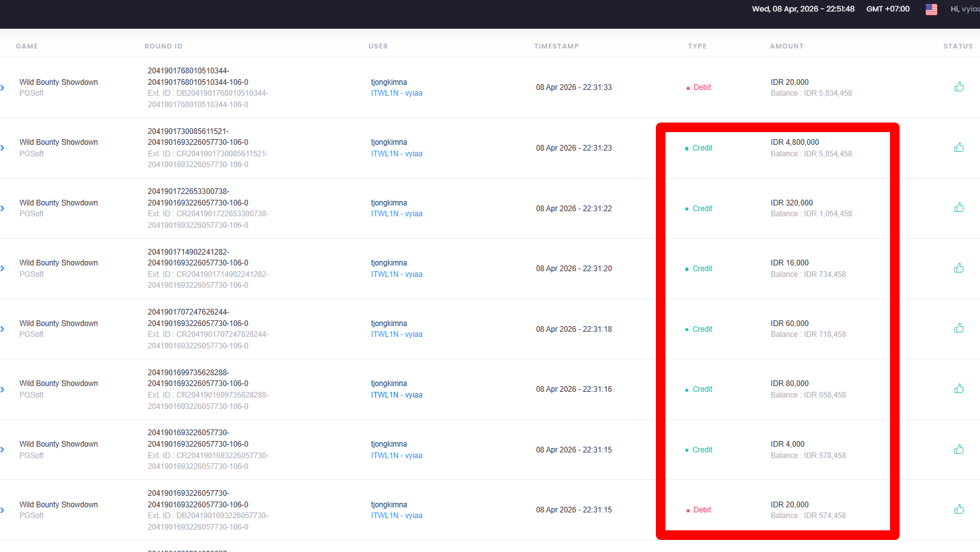The width and height of the screenshot is (980, 552).
Task: Open ITWL1N - vyiaa link in 22:31:18 row
Action: [x=396, y=334]
